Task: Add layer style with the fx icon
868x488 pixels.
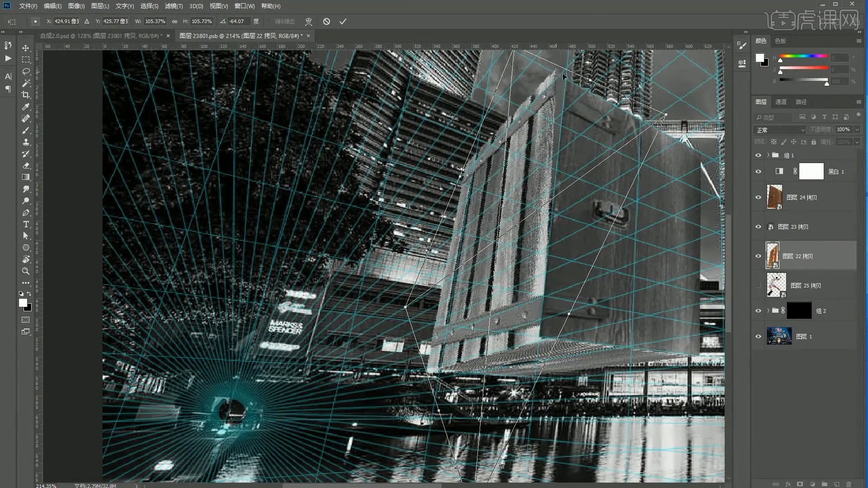Action: [x=788, y=484]
